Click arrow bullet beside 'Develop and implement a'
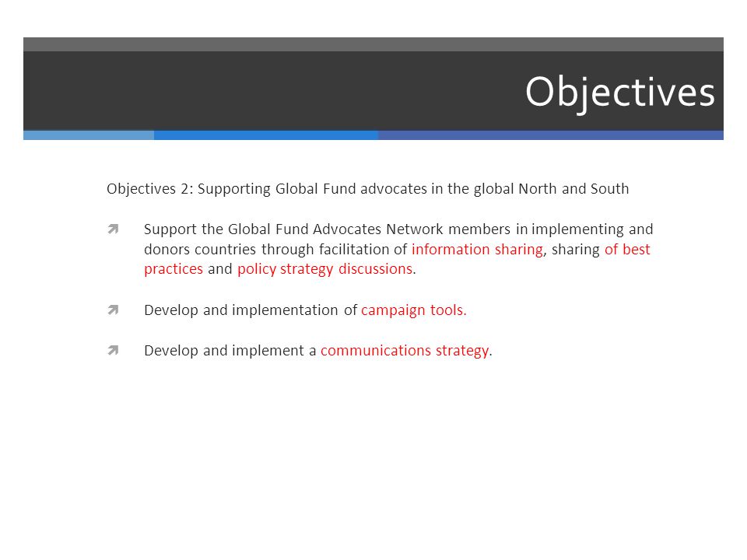 pos(113,351)
